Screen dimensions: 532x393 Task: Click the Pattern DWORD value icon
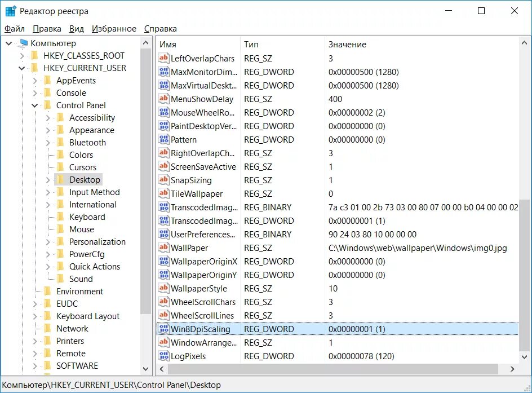164,139
